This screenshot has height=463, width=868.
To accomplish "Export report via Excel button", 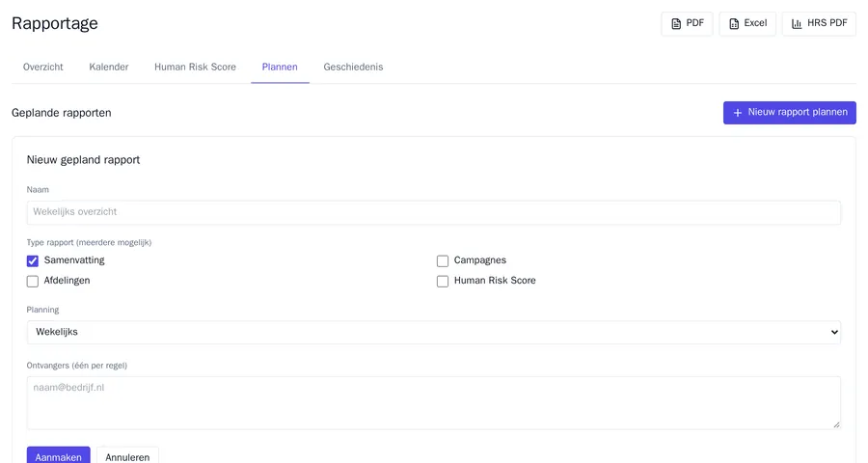I will 747,24.
